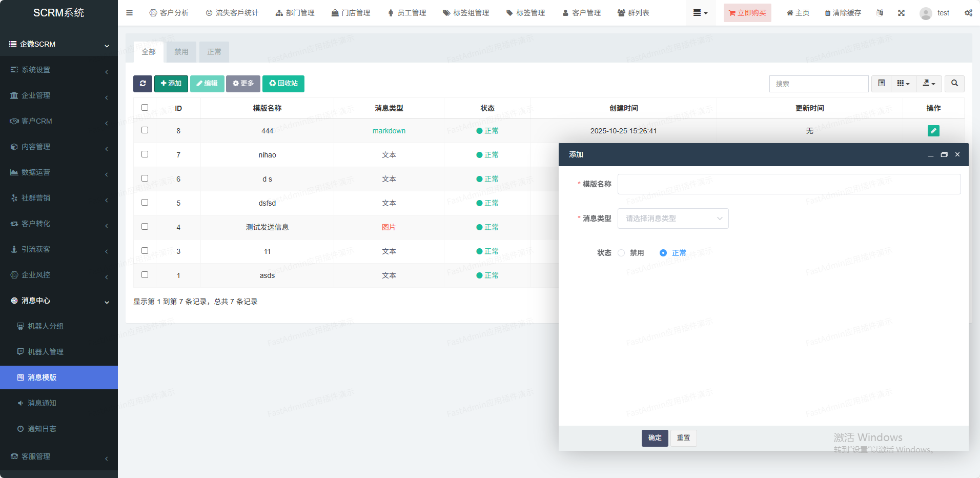Click the refresh icon button in table toolbar
980x478 pixels.
pyautogui.click(x=142, y=84)
